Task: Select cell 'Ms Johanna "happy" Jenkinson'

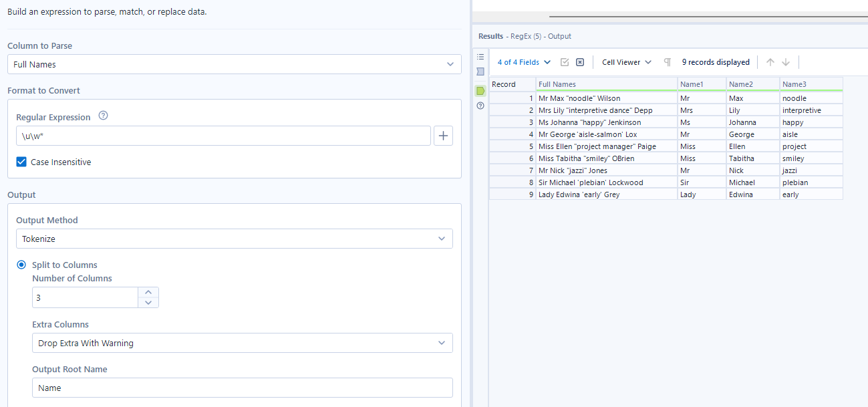Action: pyautogui.click(x=607, y=122)
